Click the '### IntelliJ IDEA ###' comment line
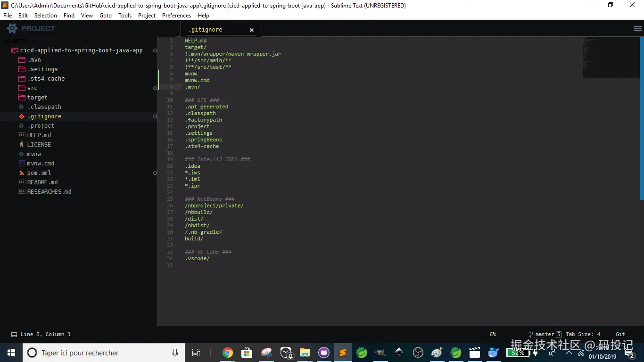The width and height of the screenshot is (644, 362). click(x=217, y=159)
